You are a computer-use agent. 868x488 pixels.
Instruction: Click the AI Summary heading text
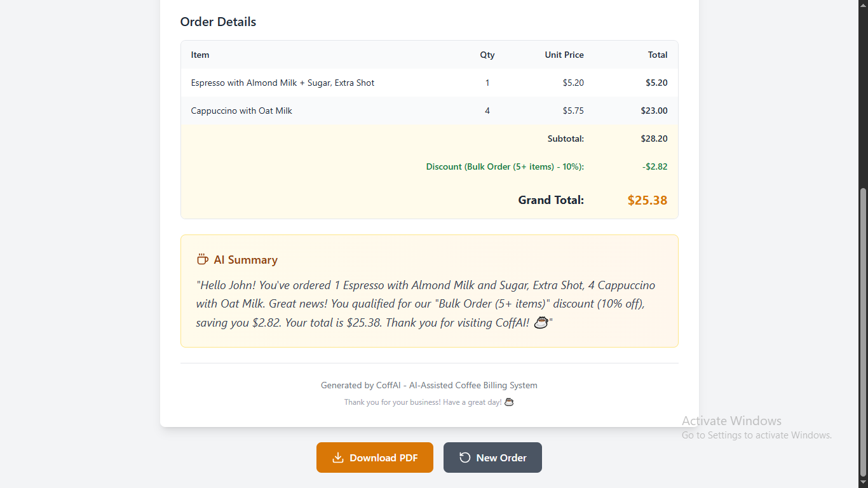pos(246,259)
